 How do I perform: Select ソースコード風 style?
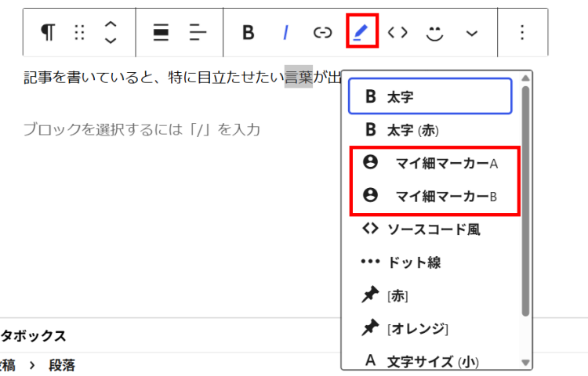pyautogui.click(x=430, y=230)
